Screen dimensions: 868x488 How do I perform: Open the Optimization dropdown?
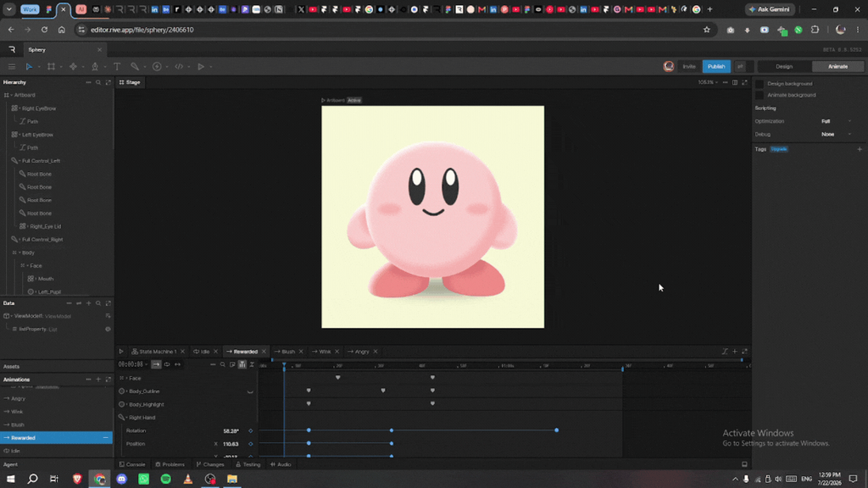click(837, 121)
